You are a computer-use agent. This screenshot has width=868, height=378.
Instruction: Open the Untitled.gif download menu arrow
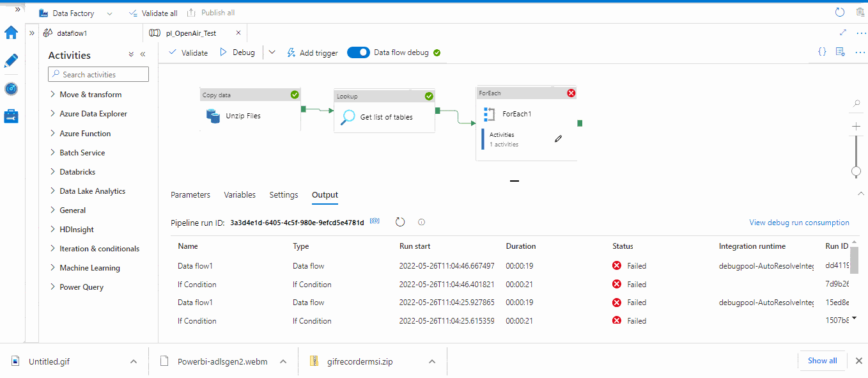click(134, 361)
